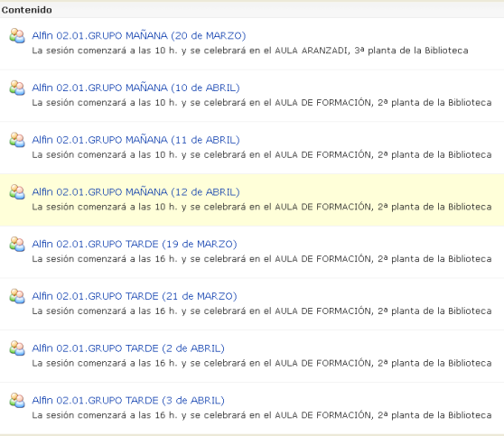Open Alfin 02.01.GRUPO TARDE (21 de MARZO) link
The image size is (504, 436).
pos(135,296)
